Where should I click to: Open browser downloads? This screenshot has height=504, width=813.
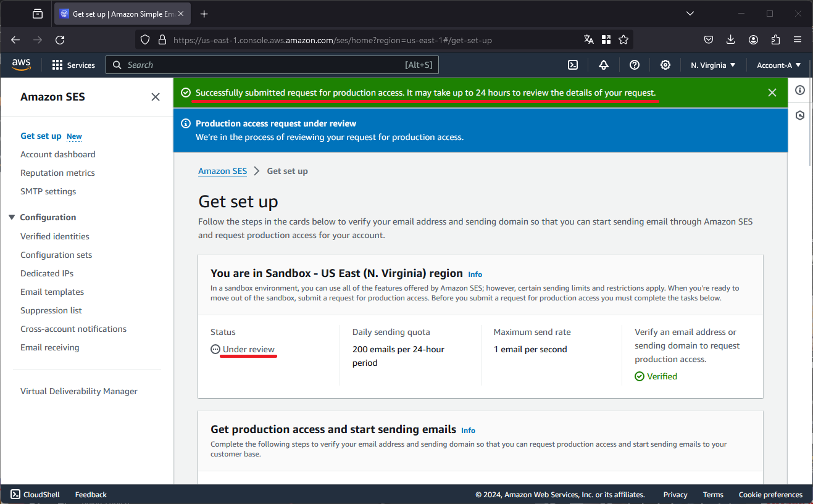point(731,39)
